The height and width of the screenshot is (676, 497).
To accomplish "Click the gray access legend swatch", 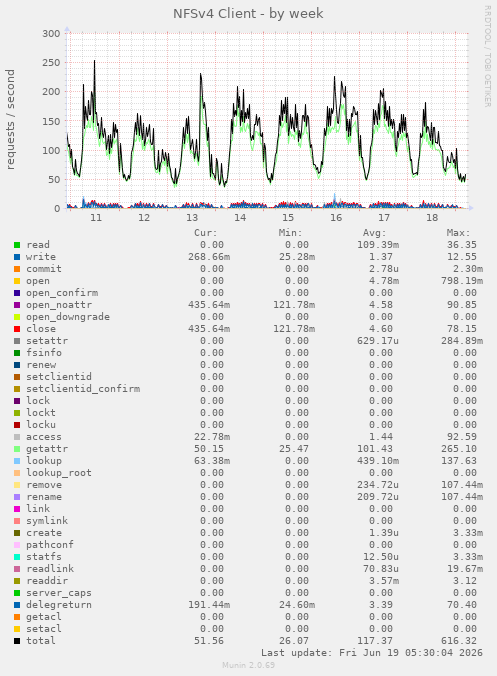I will point(17,437).
